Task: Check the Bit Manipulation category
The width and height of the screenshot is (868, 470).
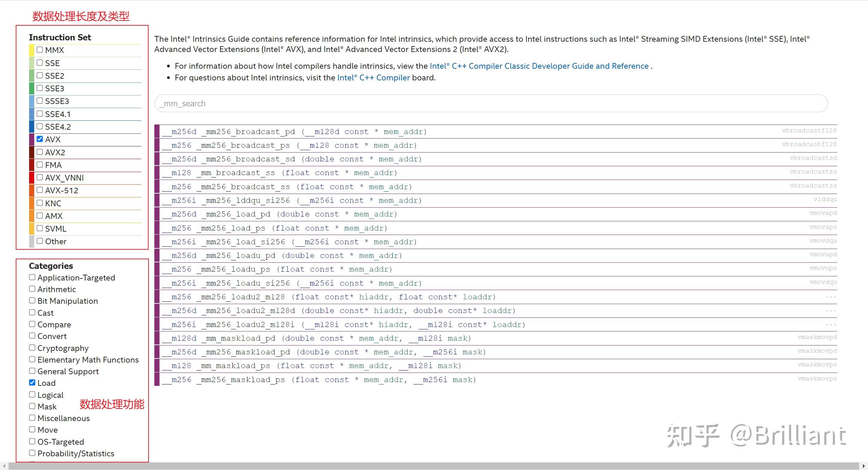Action: point(32,300)
